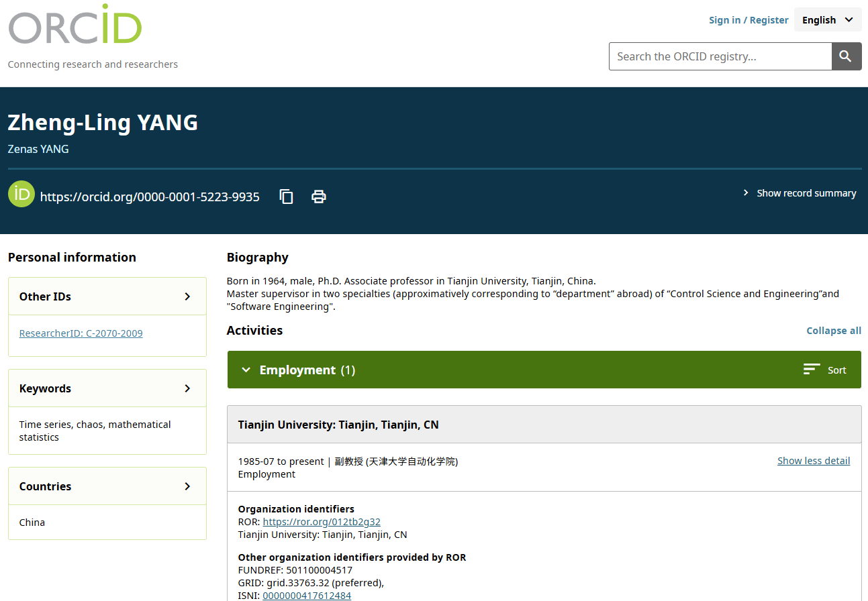
Task: Click the green ORCID iD icon
Action: (x=21, y=194)
